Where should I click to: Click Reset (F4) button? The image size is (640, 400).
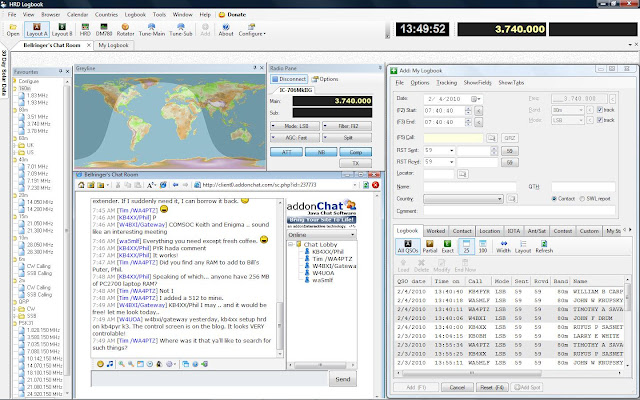tap(492, 387)
